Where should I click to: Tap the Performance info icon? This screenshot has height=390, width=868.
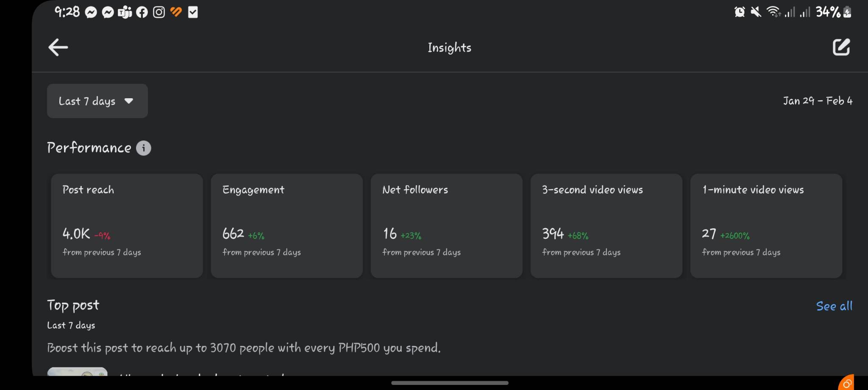coord(143,148)
